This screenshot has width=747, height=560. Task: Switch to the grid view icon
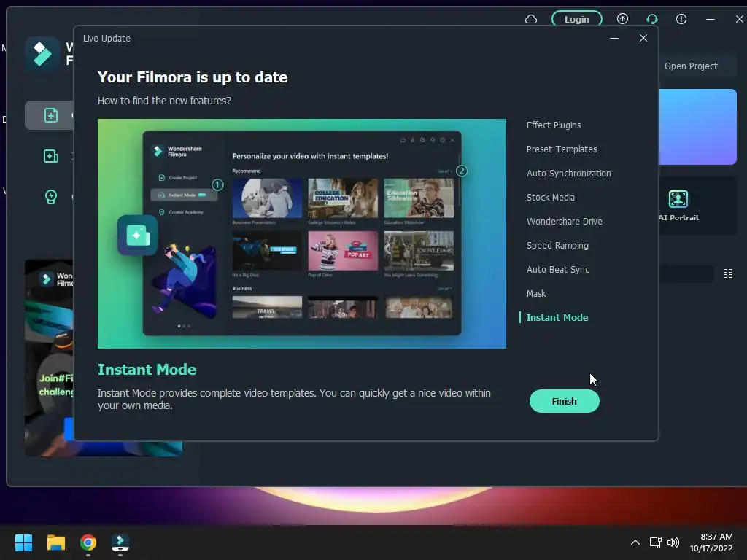727,273
